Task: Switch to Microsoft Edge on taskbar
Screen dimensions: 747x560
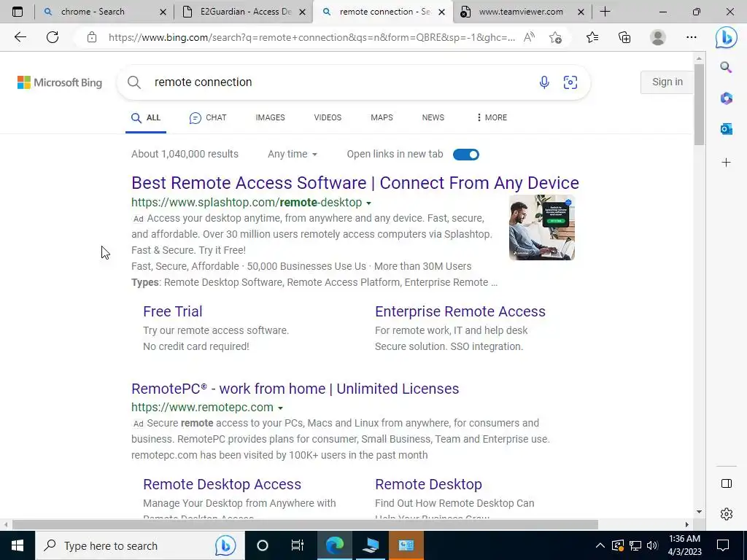Action: click(x=335, y=545)
